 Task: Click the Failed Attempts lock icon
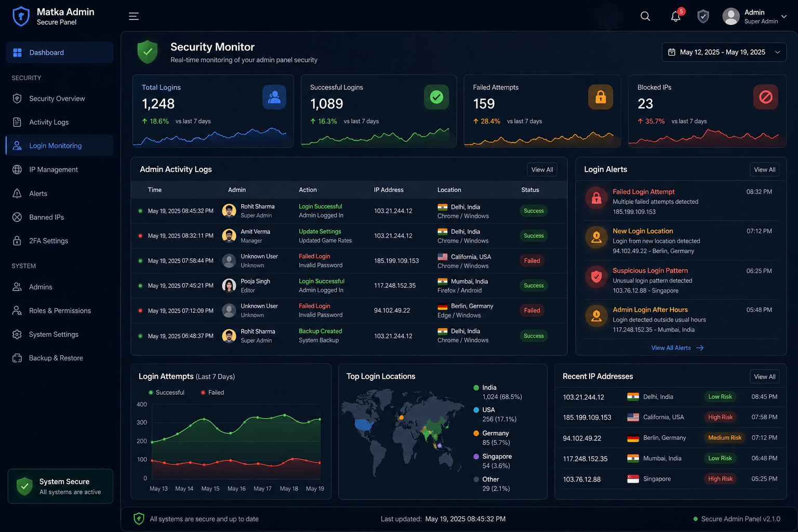point(601,97)
